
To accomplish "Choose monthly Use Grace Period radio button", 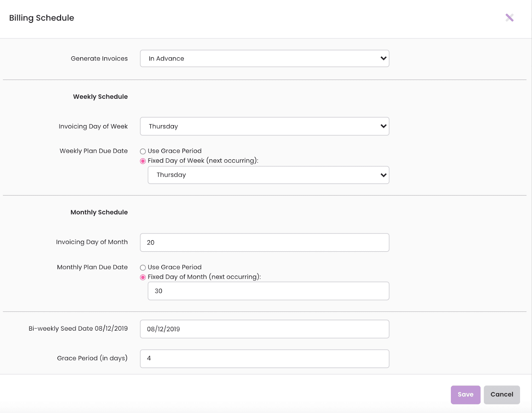I will pyautogui.click(x=143, y=267).
